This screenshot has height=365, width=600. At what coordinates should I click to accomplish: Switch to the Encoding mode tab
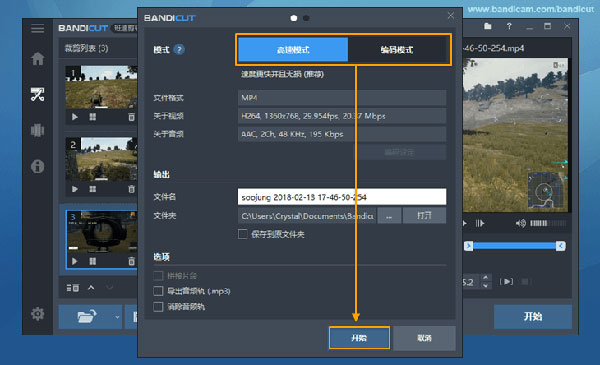coord(397,50)
